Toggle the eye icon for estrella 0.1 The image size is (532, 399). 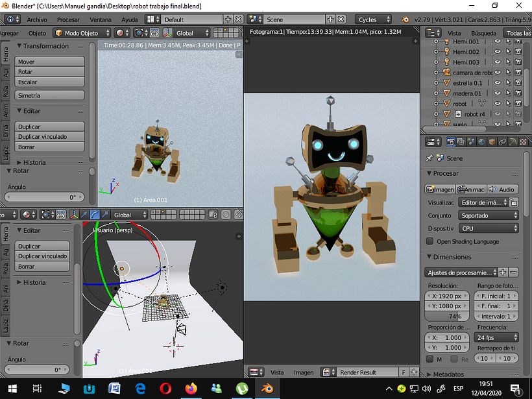click(498, 83)
